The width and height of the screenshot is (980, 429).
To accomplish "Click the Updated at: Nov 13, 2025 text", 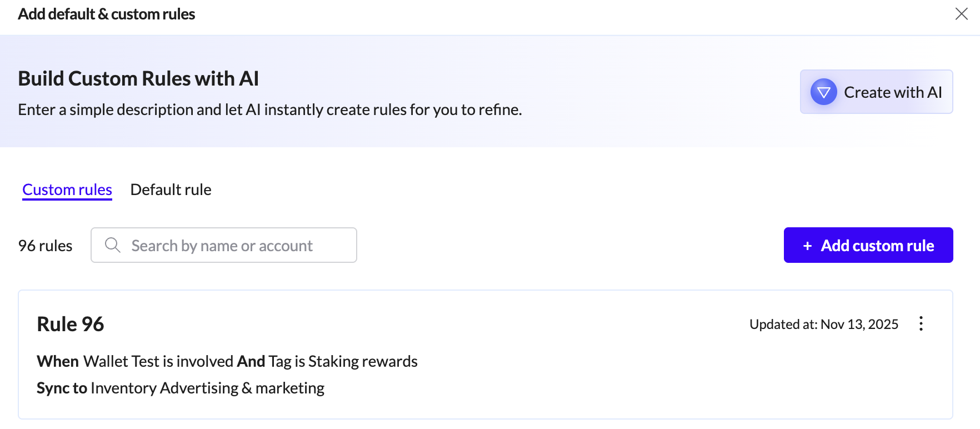I will point(824,324).
